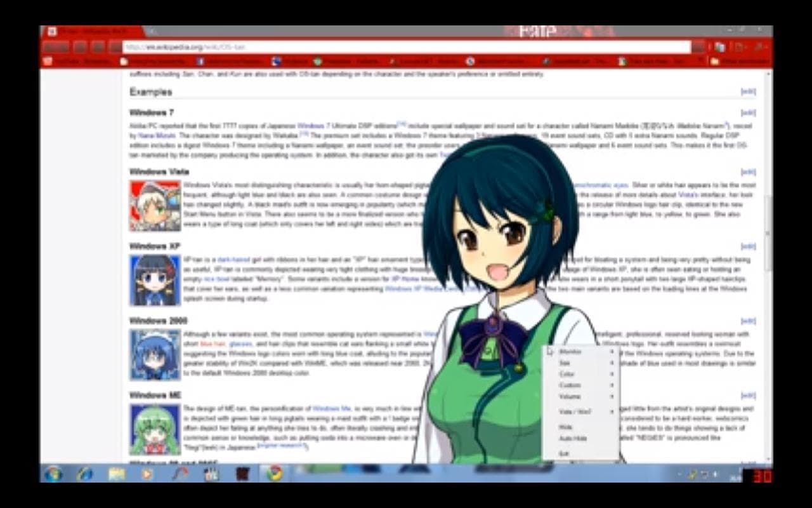Open the Windows XP character thumbnail
The image size is (812, 508).
coord(155,281)
